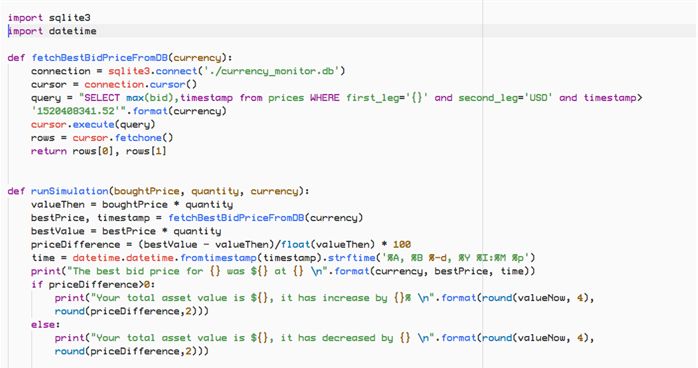This screenshot has height=368, width=698.
Task: Click cursor.execute(query) line
Action: click(93, 125)
